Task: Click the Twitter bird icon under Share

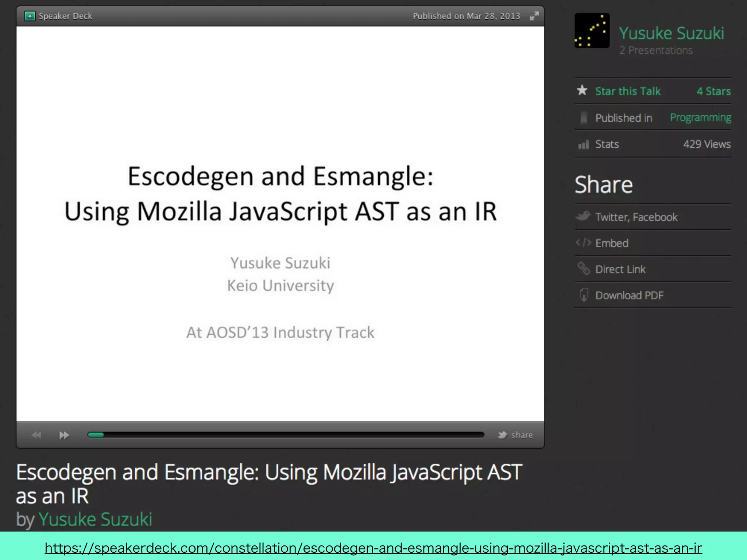Action: click(583, 216)
